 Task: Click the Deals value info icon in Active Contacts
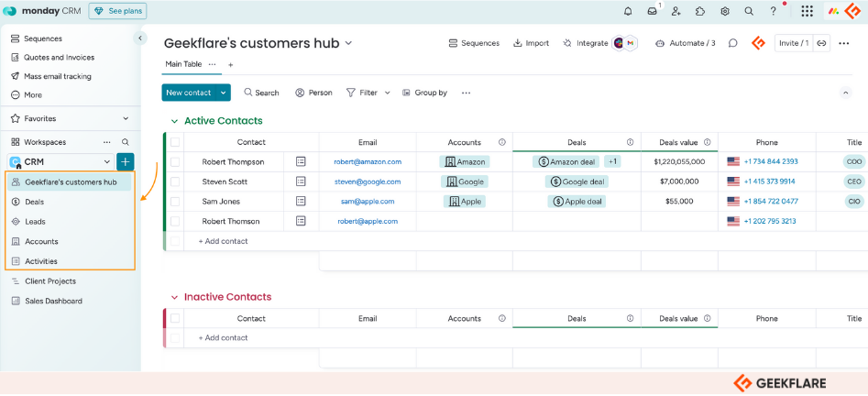[707, 142]
